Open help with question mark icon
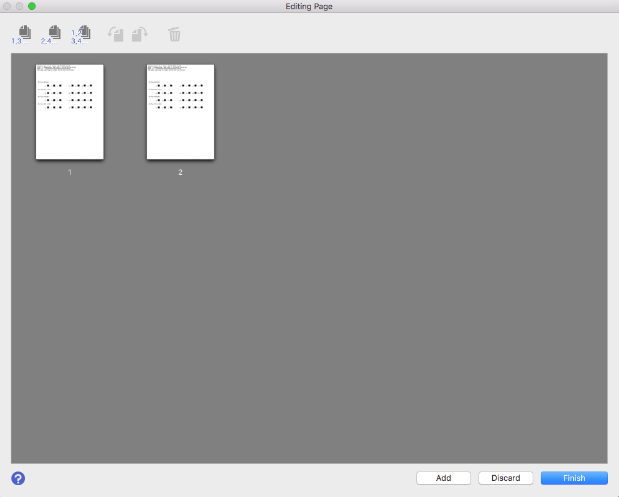Viewport: 619px width, 497px height. (x=18, y=478)
